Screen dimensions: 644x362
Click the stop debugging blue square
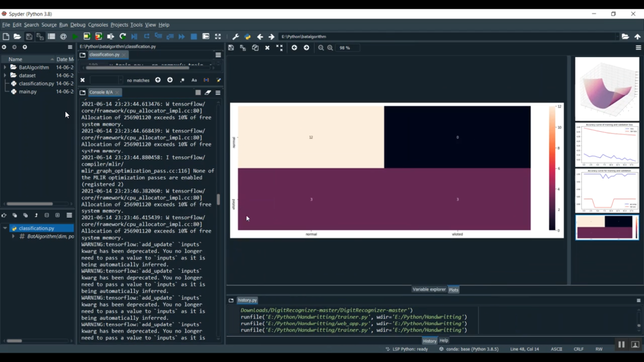[194, 37]
